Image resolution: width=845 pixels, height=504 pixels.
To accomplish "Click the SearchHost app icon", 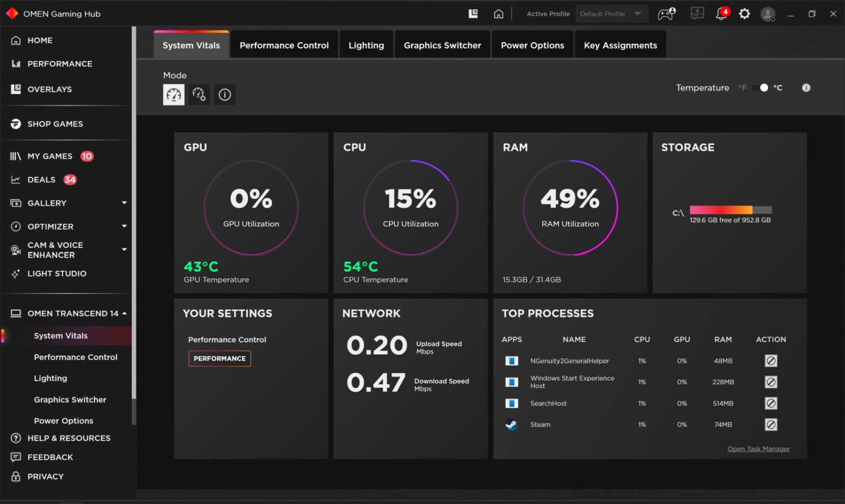I will 511,403.
